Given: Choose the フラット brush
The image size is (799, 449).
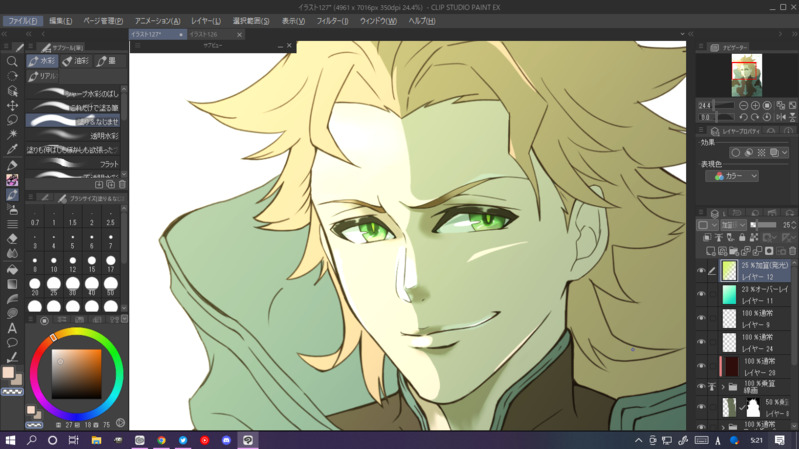Looking at the screenshot, I should (73, 164).
